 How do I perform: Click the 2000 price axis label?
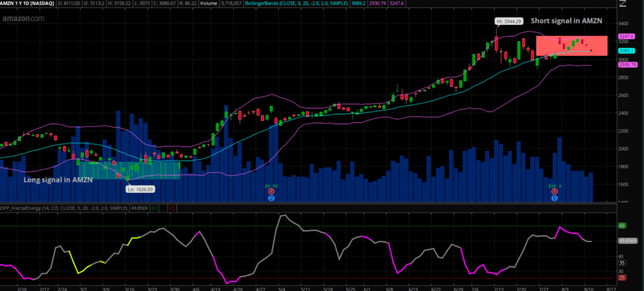point(623,148)
